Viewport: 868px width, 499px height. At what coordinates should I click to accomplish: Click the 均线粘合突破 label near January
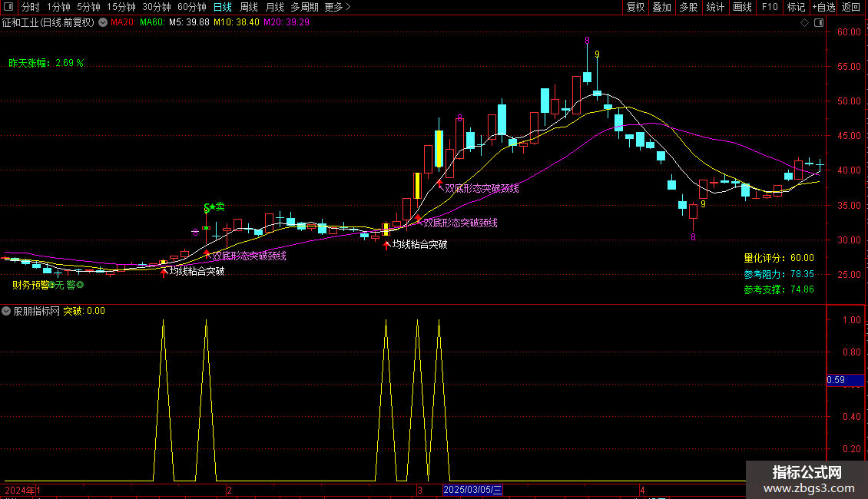click(x=197, y=271)
